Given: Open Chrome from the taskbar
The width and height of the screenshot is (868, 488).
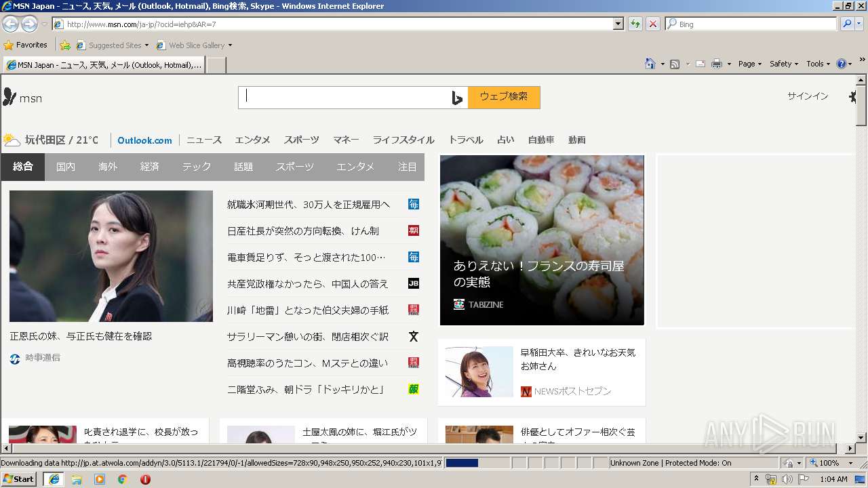Looking at the screenshot, I should pos(123,479).
